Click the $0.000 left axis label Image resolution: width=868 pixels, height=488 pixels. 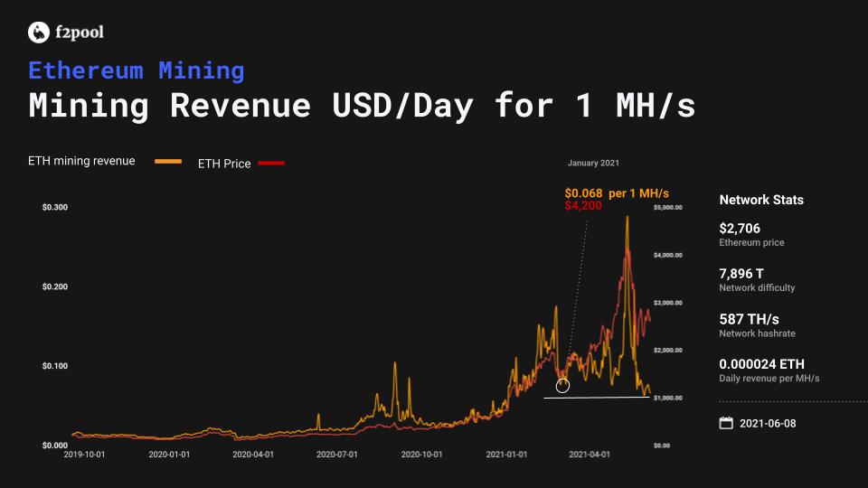(x=55, y=446)
